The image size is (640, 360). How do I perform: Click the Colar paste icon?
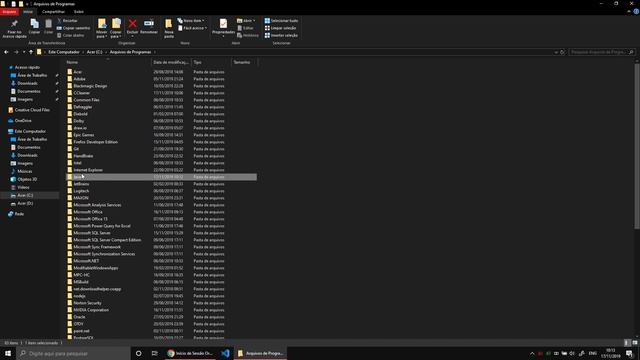pos(48,27)
